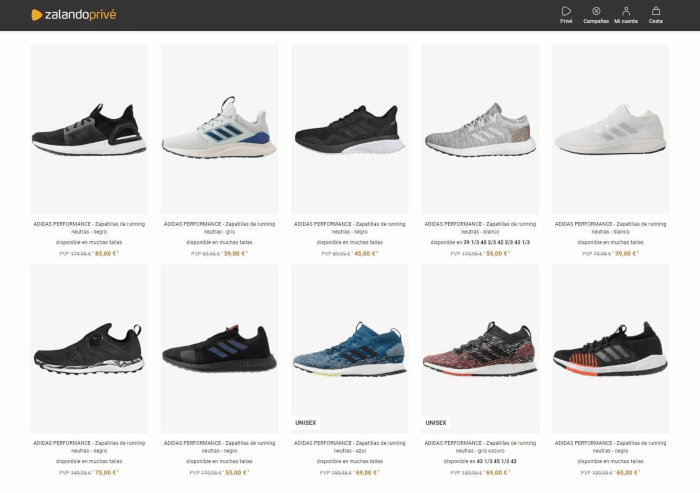Image resolution: width=700 pixels, height=493 pixels.
Task: Open title 'Zapatillas de running neutras - gris'
Action: pos(219,228)
